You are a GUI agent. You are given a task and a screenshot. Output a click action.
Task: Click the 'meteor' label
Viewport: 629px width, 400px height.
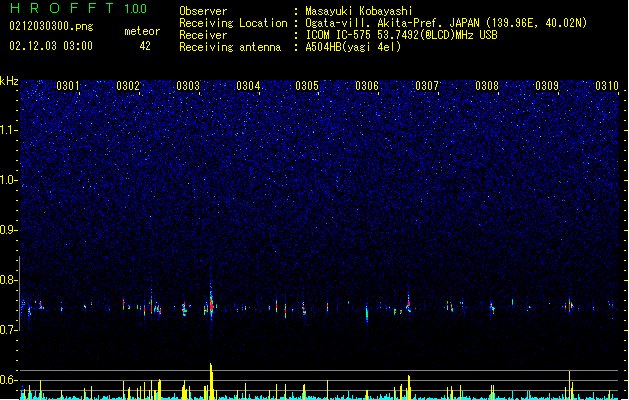[142, 31]
